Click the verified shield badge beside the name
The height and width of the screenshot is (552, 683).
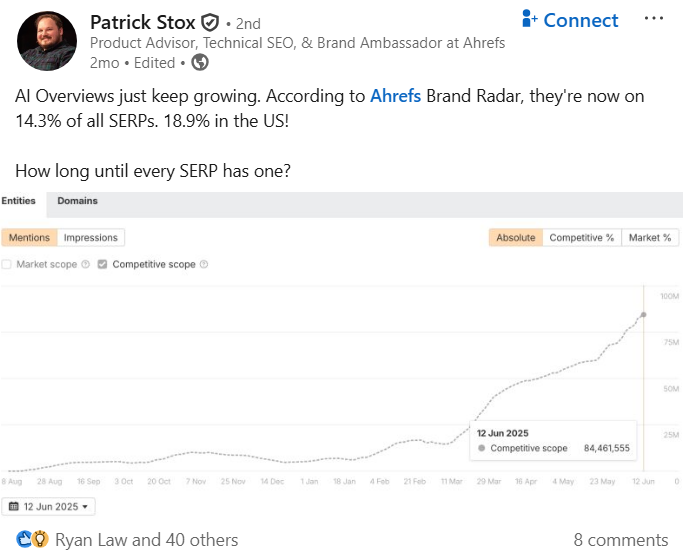pos(210,23)
